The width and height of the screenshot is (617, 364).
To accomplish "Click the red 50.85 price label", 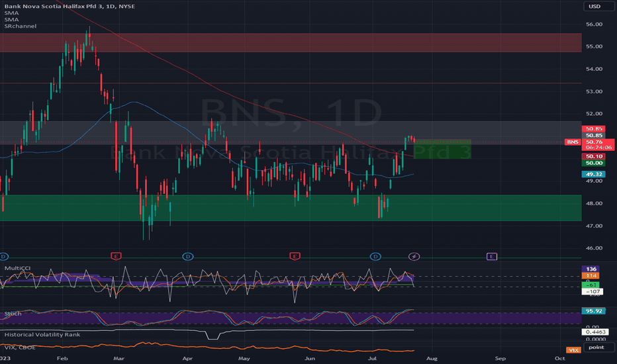I will coord(593,128).
